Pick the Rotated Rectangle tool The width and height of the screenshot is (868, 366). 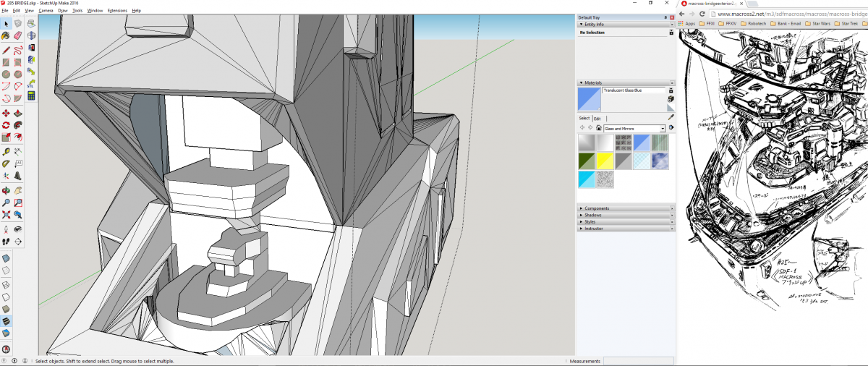[x=17, y=62]
